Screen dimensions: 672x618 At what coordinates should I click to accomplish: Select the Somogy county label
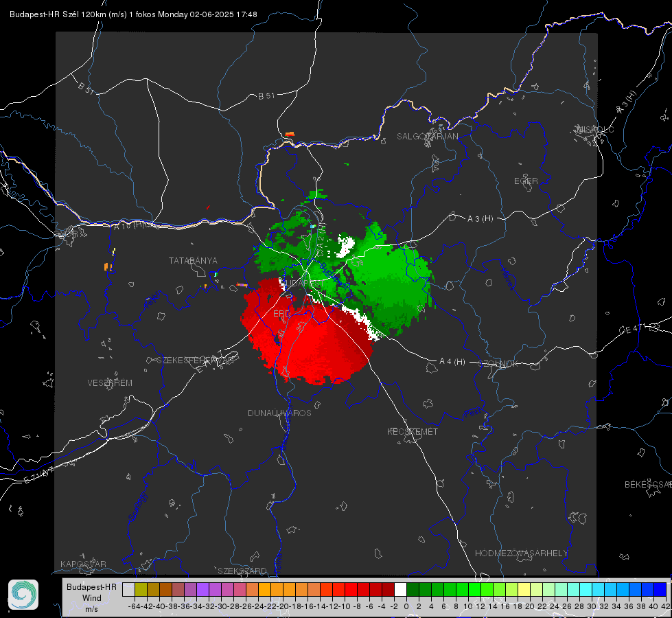click(139, 507)
